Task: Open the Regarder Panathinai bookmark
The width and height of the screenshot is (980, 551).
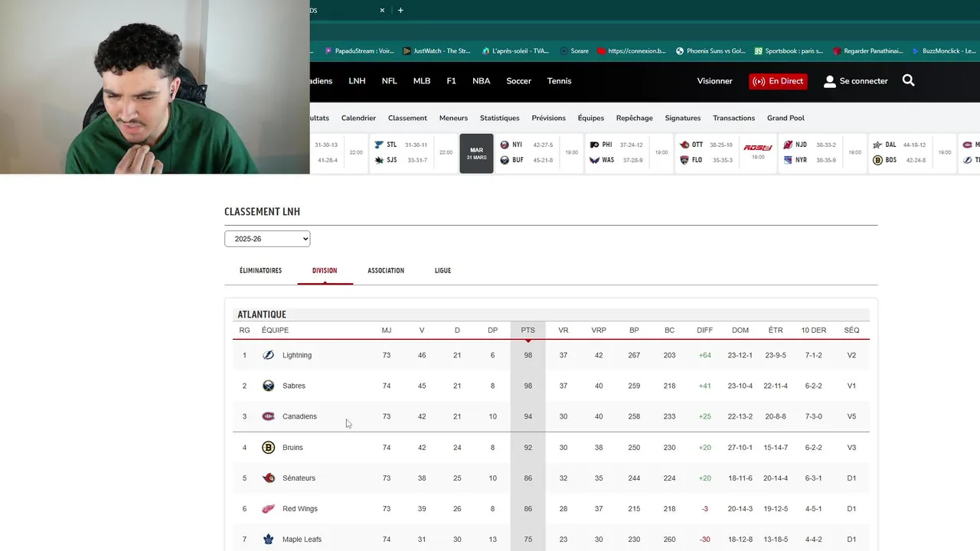Action: [867, 51]
